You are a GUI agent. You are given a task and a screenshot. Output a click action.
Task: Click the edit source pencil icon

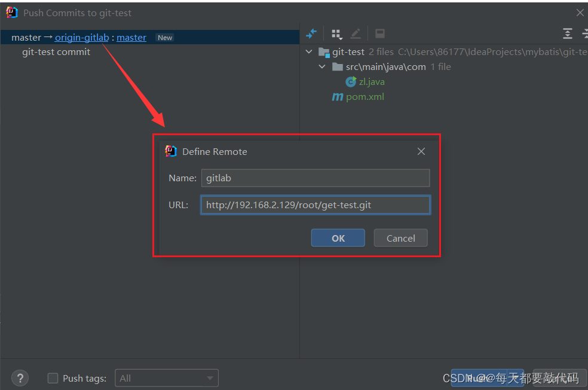coord(356,33)
